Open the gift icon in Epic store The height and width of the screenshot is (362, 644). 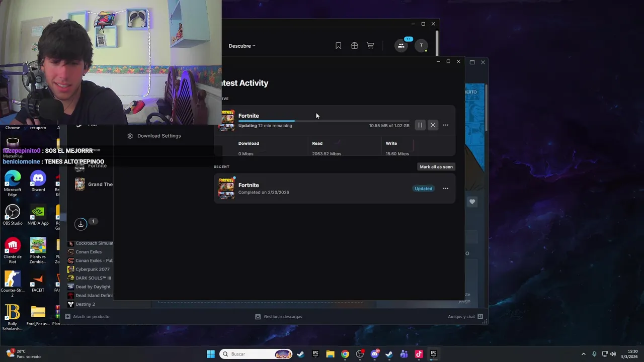coord(354,46)
